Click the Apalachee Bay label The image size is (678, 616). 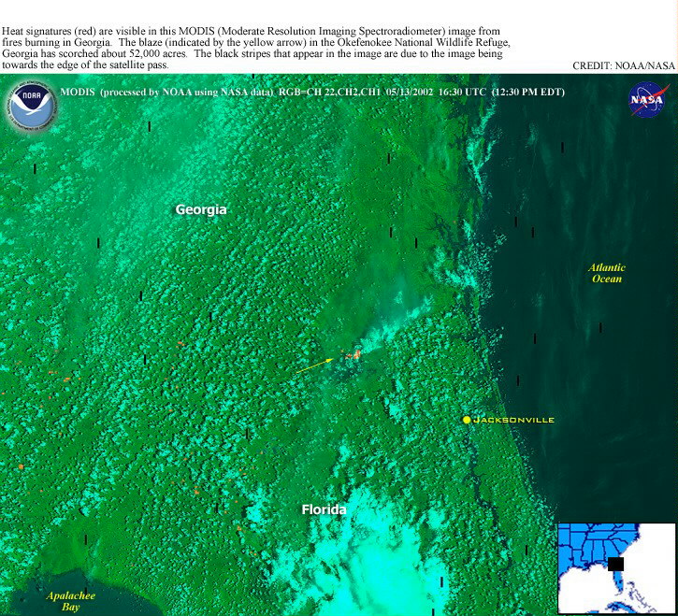click(70, 601)
